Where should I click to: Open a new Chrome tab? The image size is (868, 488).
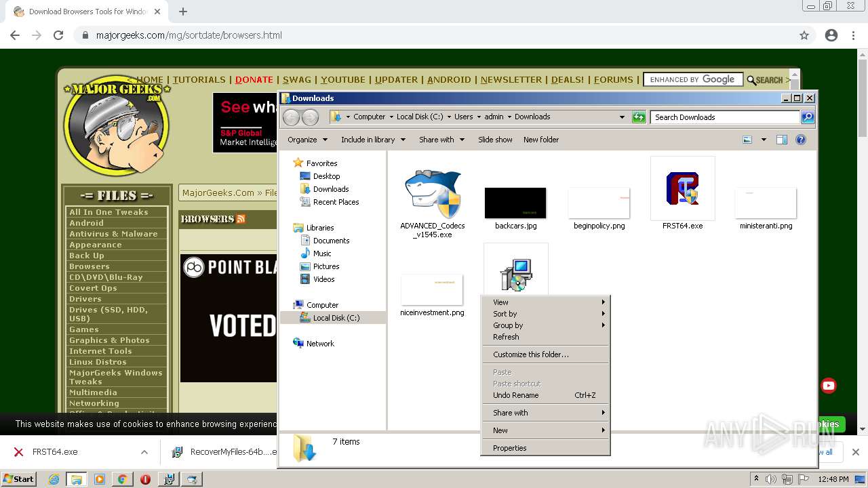point(183,12)
